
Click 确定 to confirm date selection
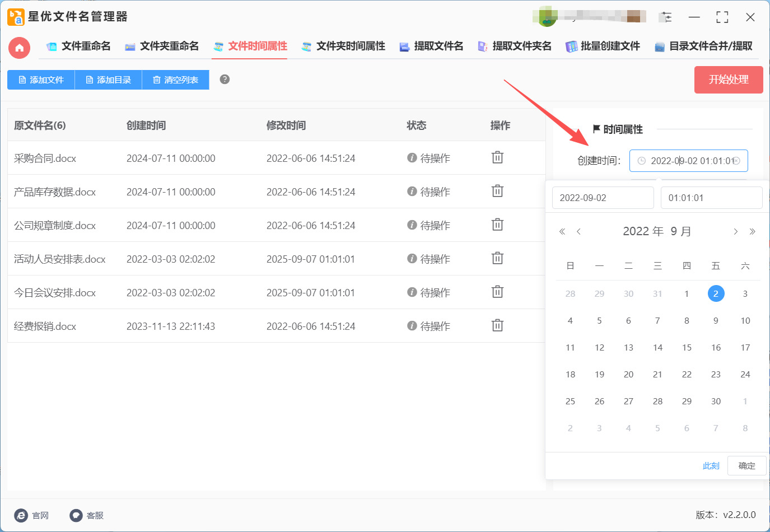746,466
